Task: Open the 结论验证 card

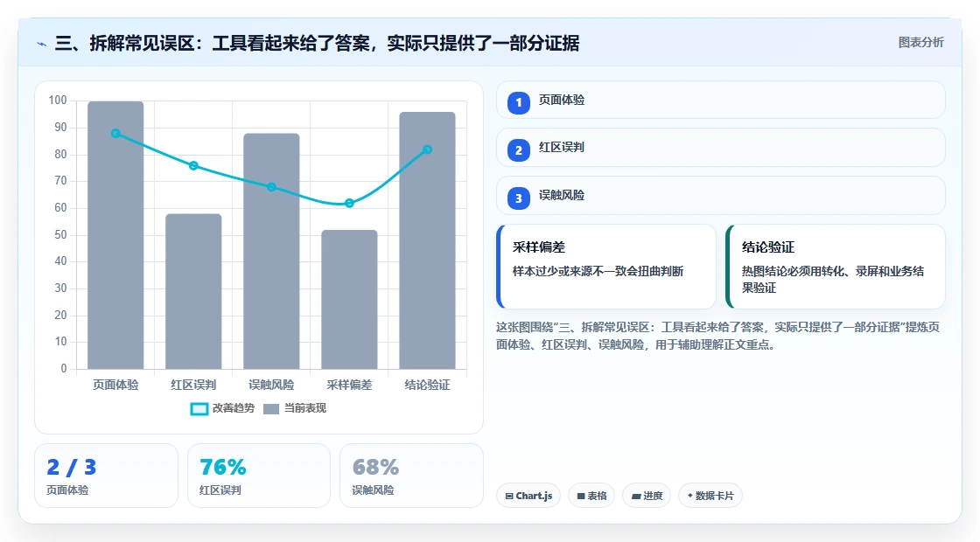Action: coord(836,267)
